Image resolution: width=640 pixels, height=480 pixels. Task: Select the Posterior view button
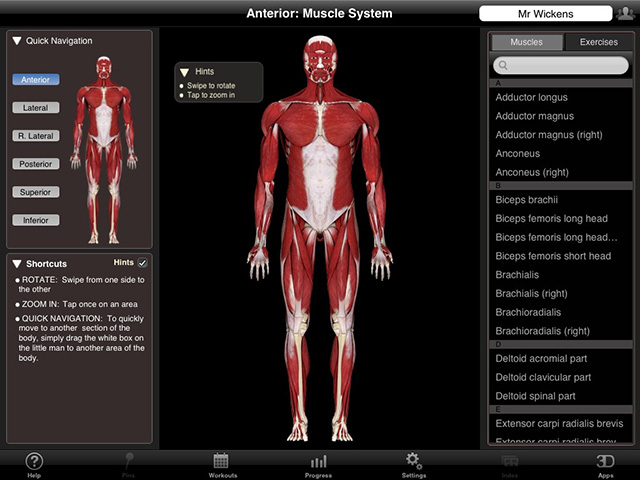coord(36,164)
